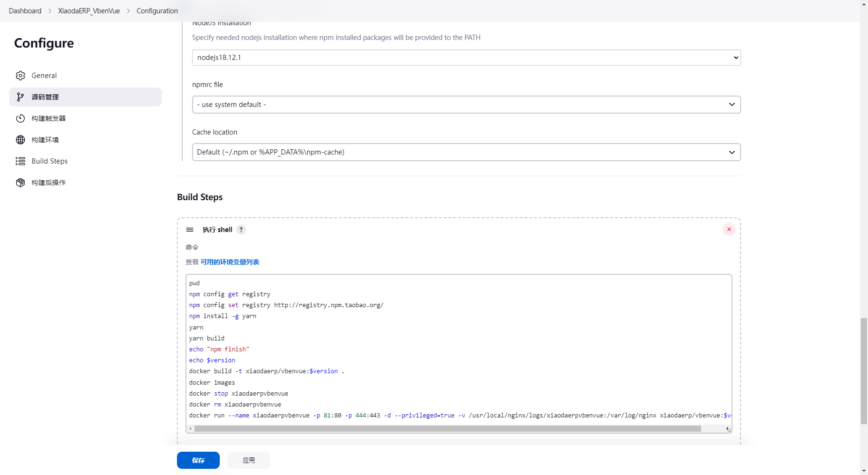
Task: Click the 应用 apply button
Action: 249,460
